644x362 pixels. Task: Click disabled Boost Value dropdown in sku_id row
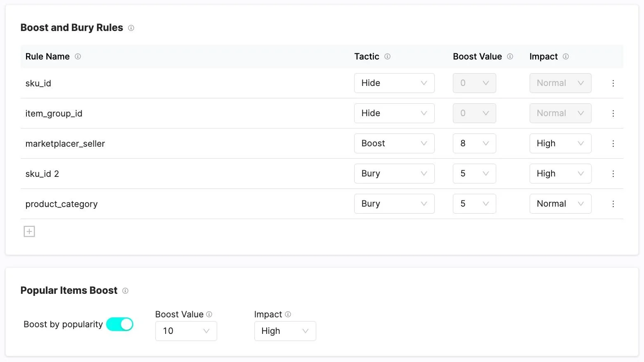(474, 83)
